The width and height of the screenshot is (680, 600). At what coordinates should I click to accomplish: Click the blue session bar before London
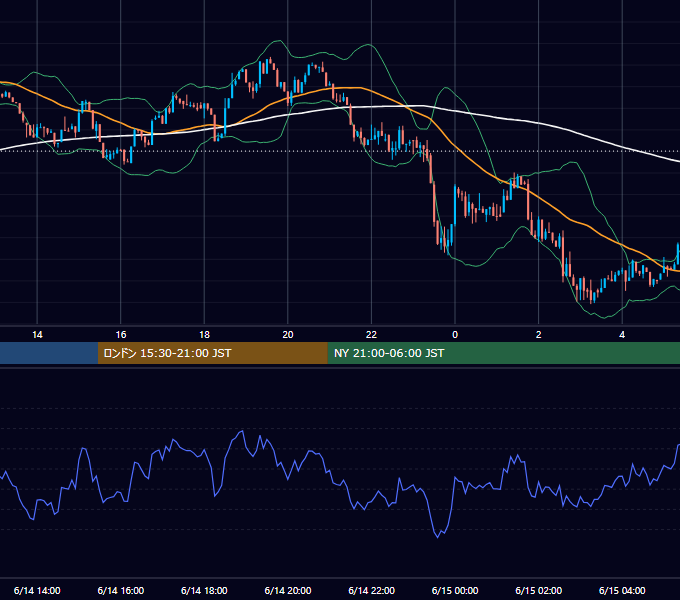pos(49,353)
